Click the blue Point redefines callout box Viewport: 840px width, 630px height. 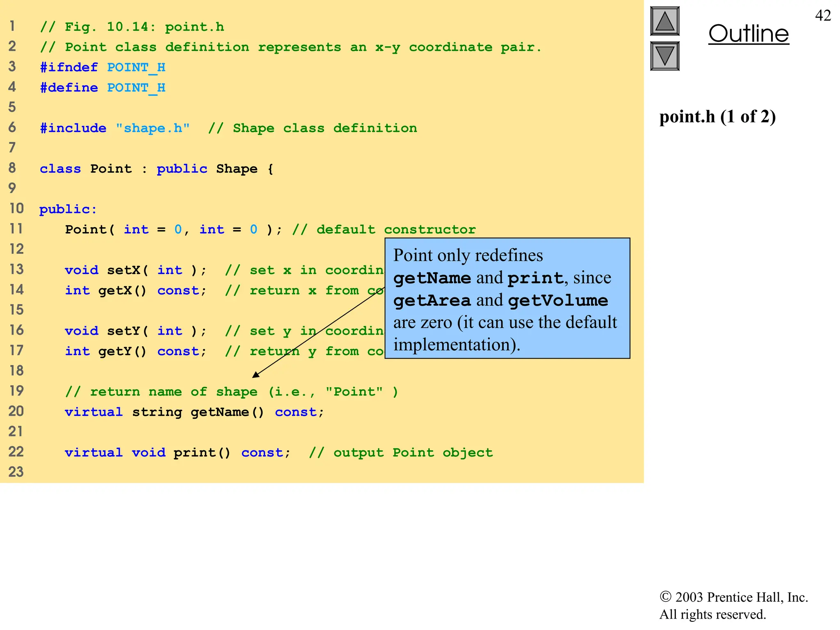[507, 299]
